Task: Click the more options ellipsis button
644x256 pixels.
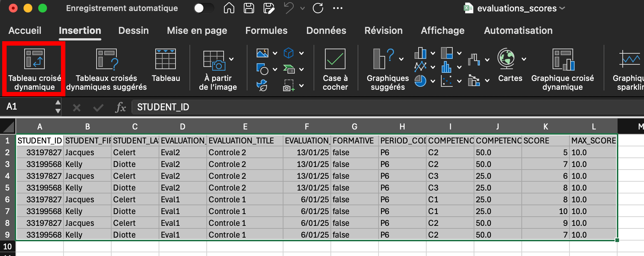Action: pos(337,8)
